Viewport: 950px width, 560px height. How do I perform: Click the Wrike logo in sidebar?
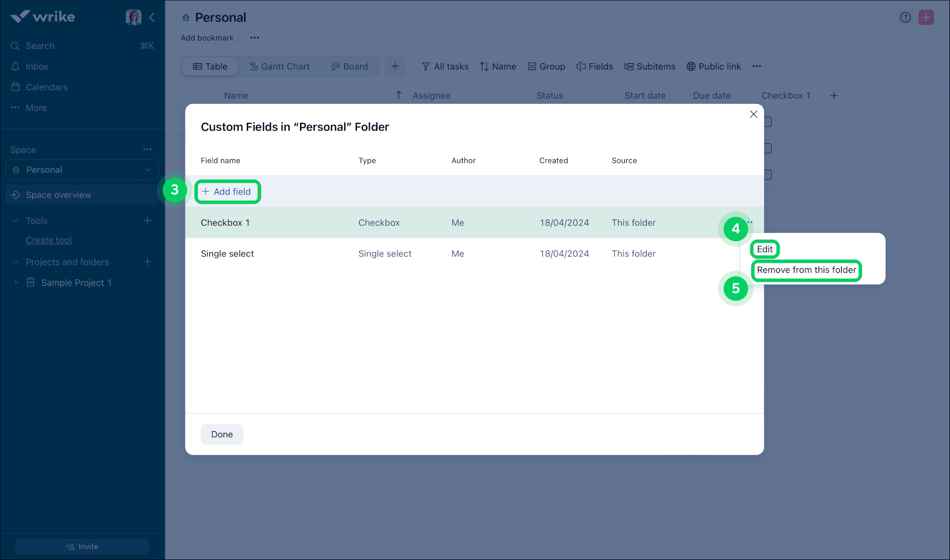click(43, 17)
